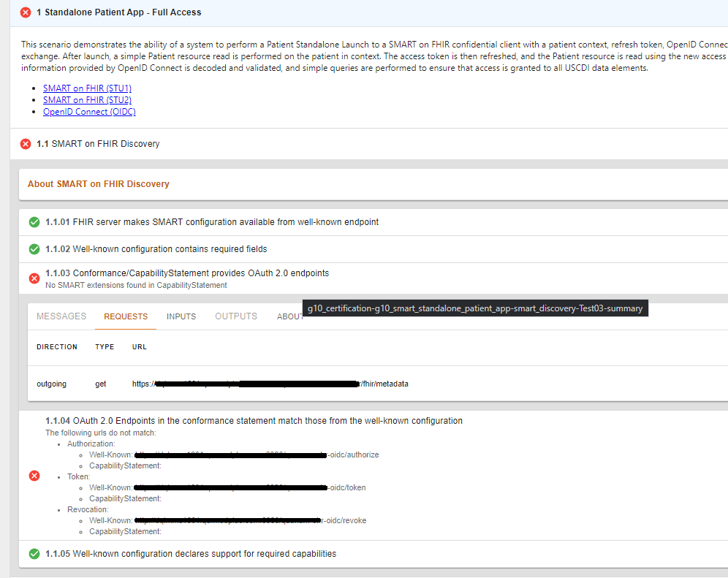Screen dimensions: 728x578
Task: View the OUTPUTS tab
Action: coord(234,316)
